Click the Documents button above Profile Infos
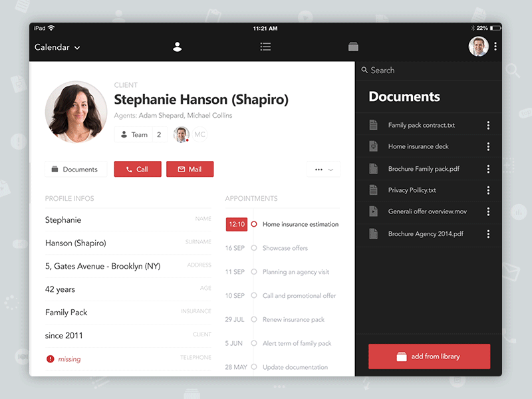Image resolution: width=532 pixels, height=399 pixels. tap(75, 169)
